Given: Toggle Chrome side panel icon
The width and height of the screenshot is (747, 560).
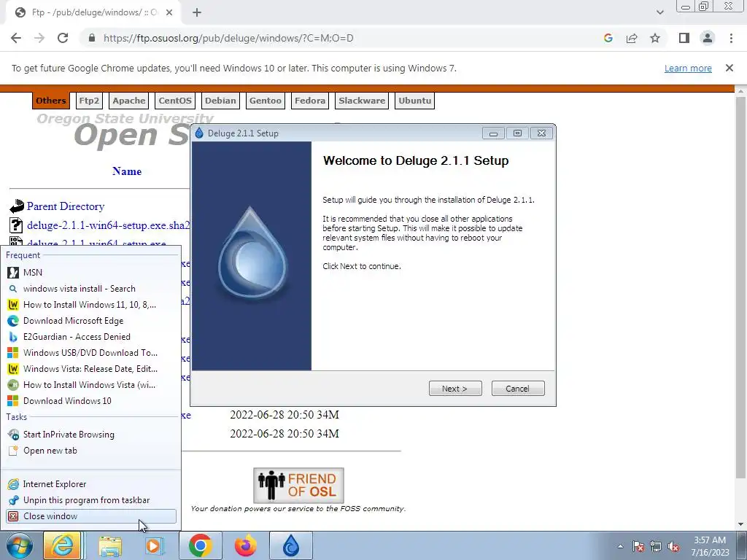Looking at the screenshot, I should click(684, 38).
